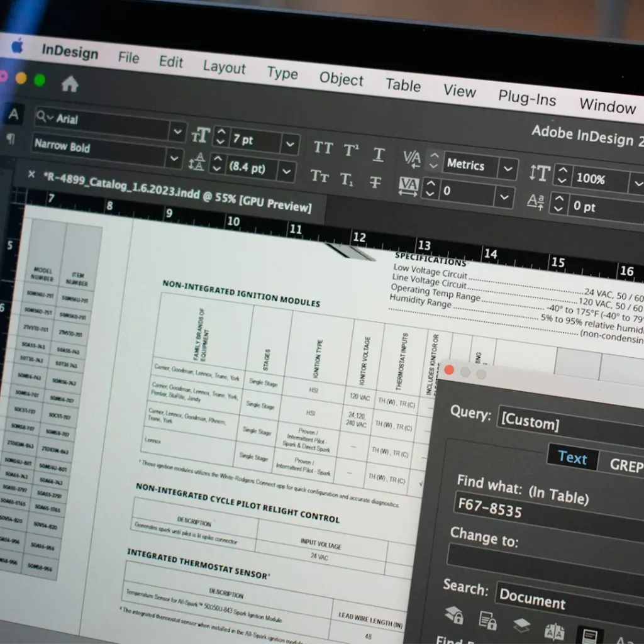644x644 pixels.
Task: Open the Plug-Ins menu
Action: (x=527, y=97)
